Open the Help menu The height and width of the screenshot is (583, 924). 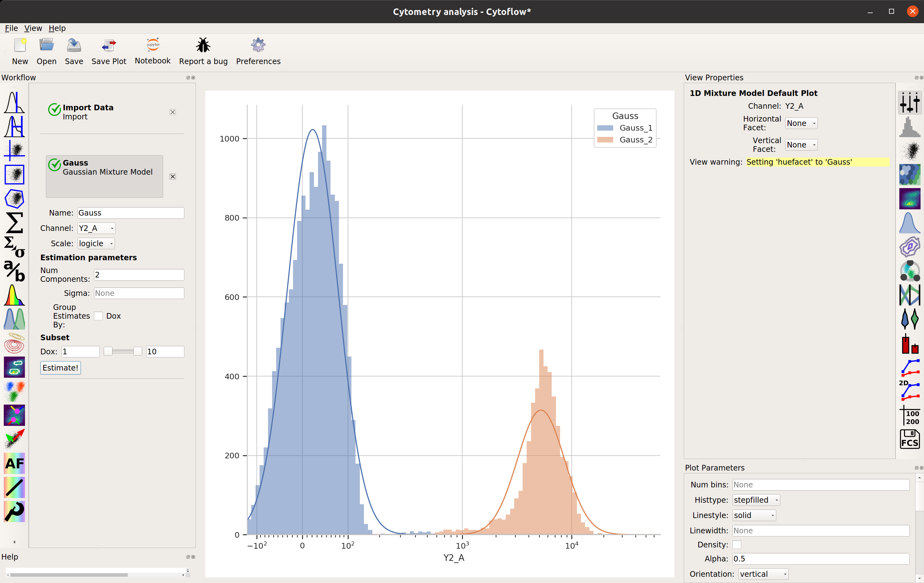pos(57,28)
